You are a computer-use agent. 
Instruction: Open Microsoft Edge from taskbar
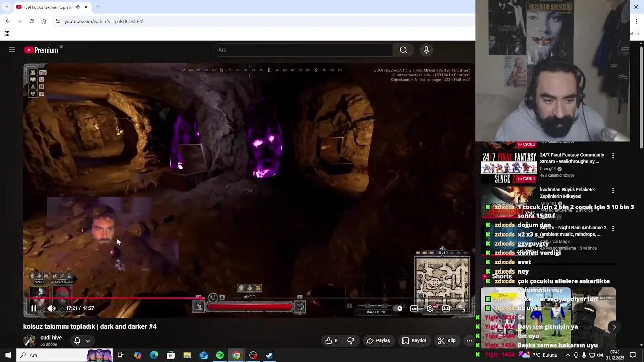point(154,355)
